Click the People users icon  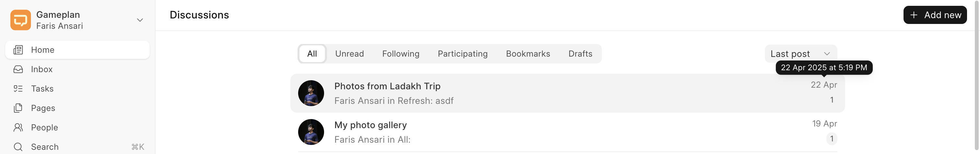point(18,127)
